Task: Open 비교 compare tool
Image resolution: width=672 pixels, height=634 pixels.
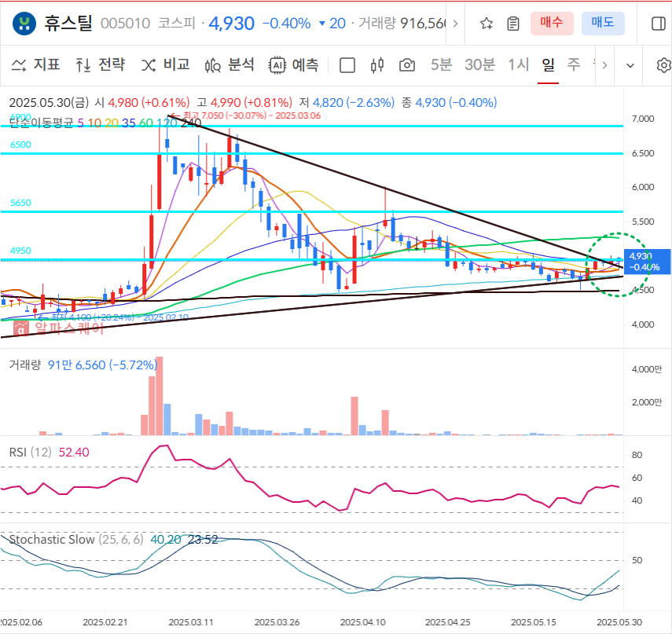Action: coord(166,64)
